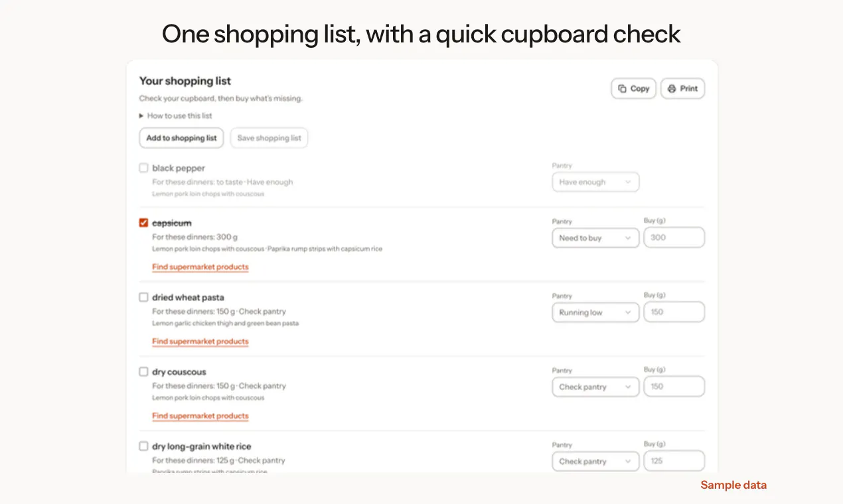This screenshot has height=504, width=843.
Task: Uncheck the capsicum checkbox
Action: click(143, 223)
